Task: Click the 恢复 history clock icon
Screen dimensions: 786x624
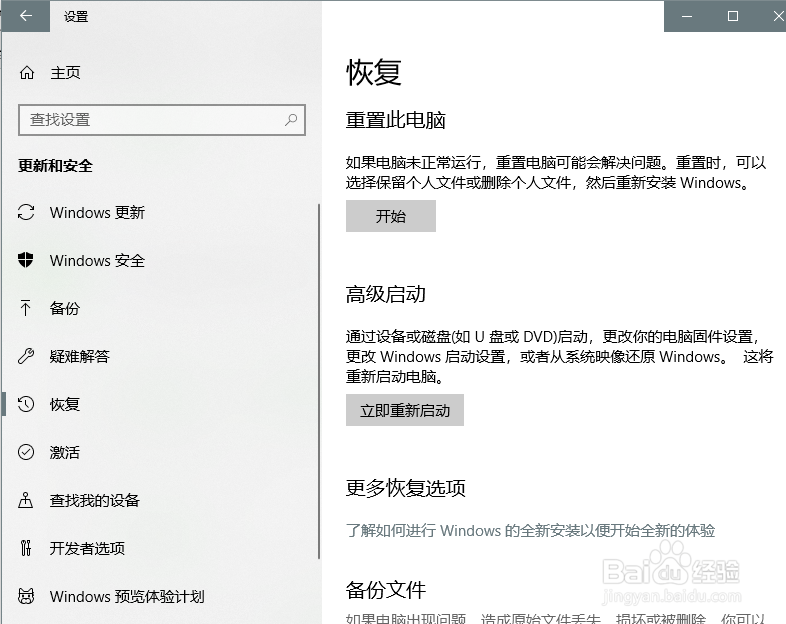Action: coord(26,404)
